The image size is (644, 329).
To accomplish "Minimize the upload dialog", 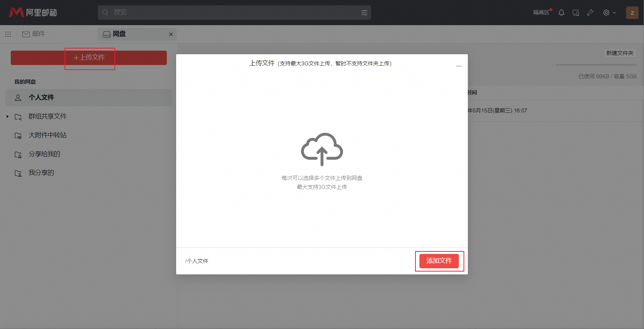I will 458,66.
